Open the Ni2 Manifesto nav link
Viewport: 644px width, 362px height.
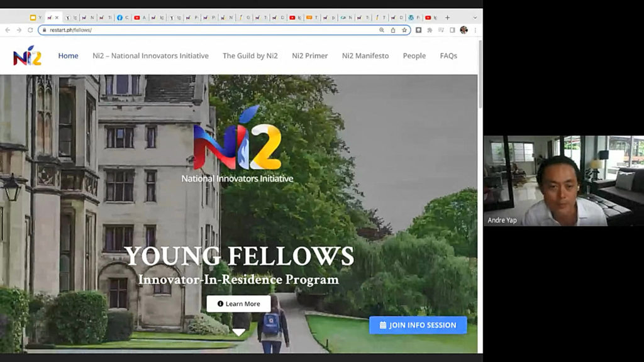tap(365, 56)
